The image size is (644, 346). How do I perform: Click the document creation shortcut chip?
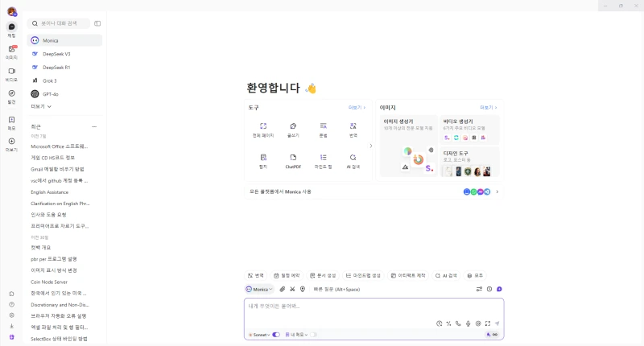(323, 275)
